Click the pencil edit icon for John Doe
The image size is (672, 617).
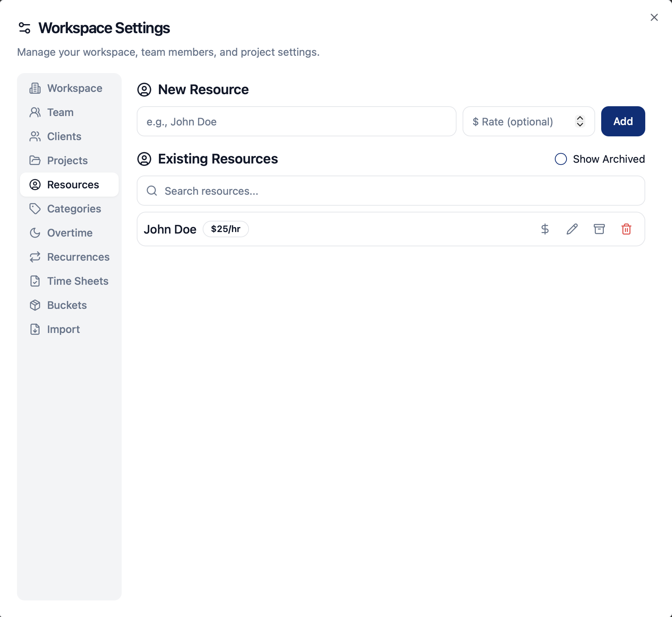tap(572, 229)
